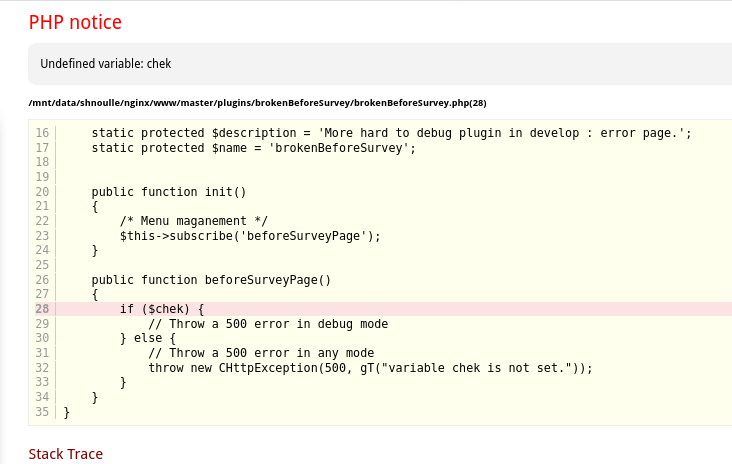Click the brokenBeforeSurvey.php file path
This screenshot has width=732, height=464.
point(257,102)
